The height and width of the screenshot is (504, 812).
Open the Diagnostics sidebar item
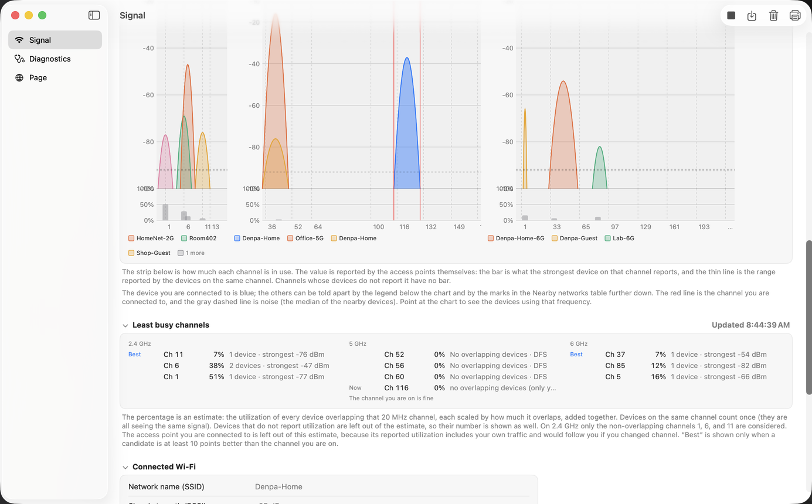55,59
